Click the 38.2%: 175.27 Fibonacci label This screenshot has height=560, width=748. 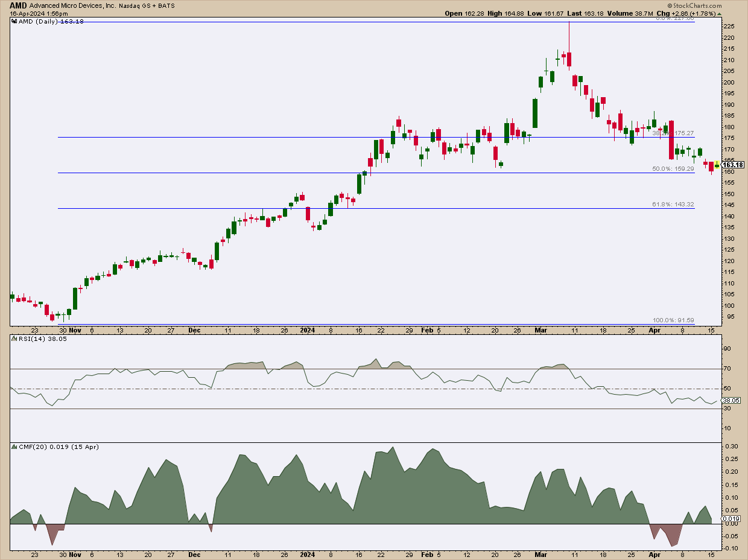pyautogui.click(x=673, y=133)
